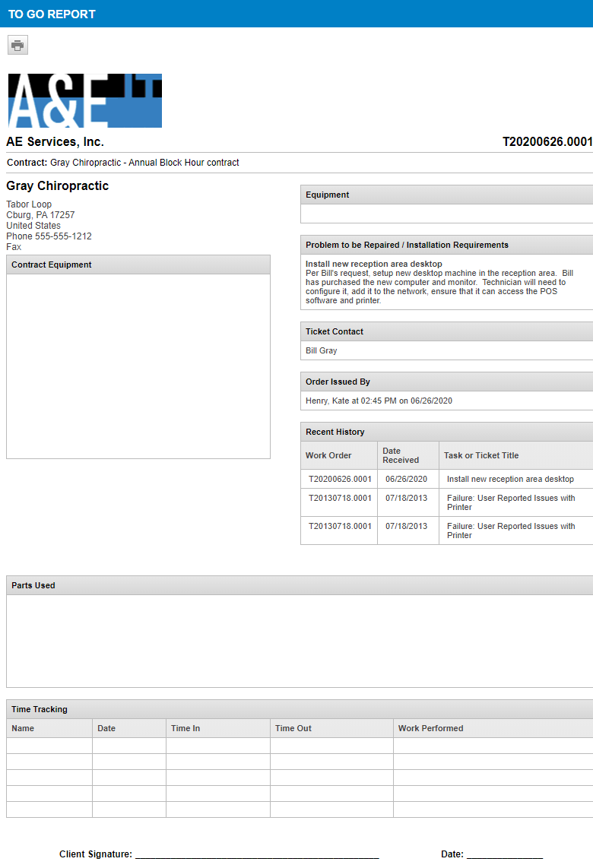
Task: Click the print icon button
Action: (17, 45)
